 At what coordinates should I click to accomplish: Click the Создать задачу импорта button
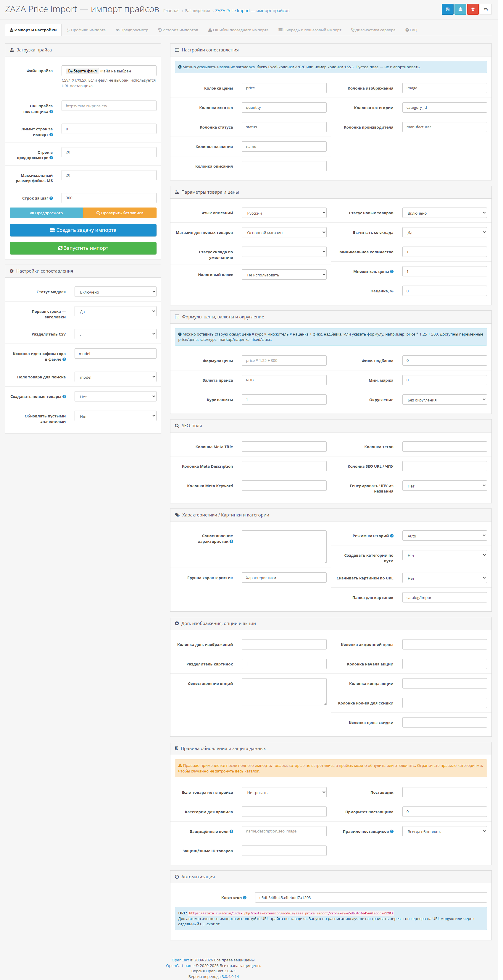(x=83, y=230)
